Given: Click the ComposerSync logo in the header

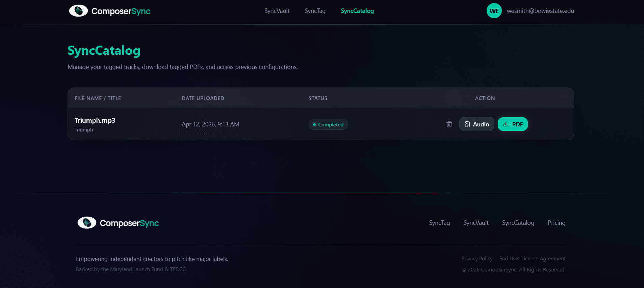Looking at the screenshot, I should point(110,11).
